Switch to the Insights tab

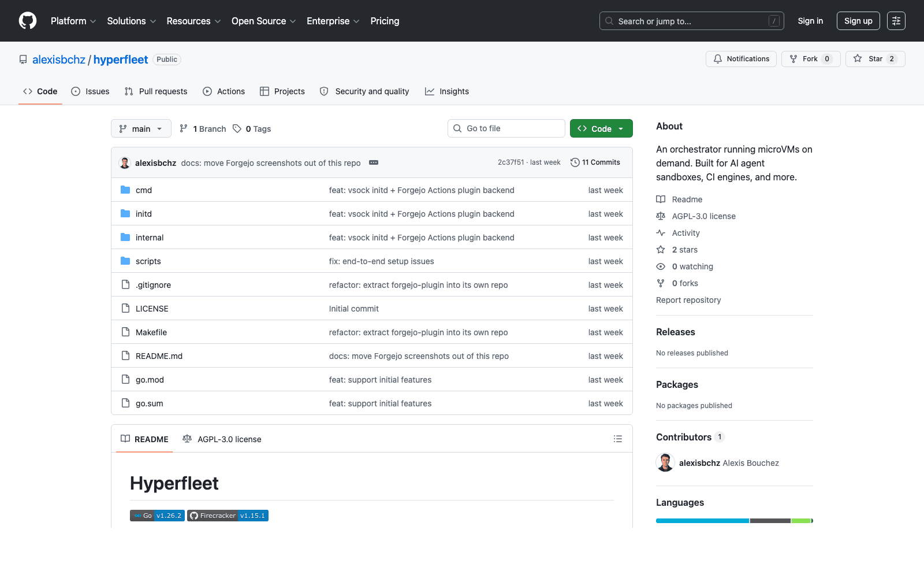coord(447,91)
